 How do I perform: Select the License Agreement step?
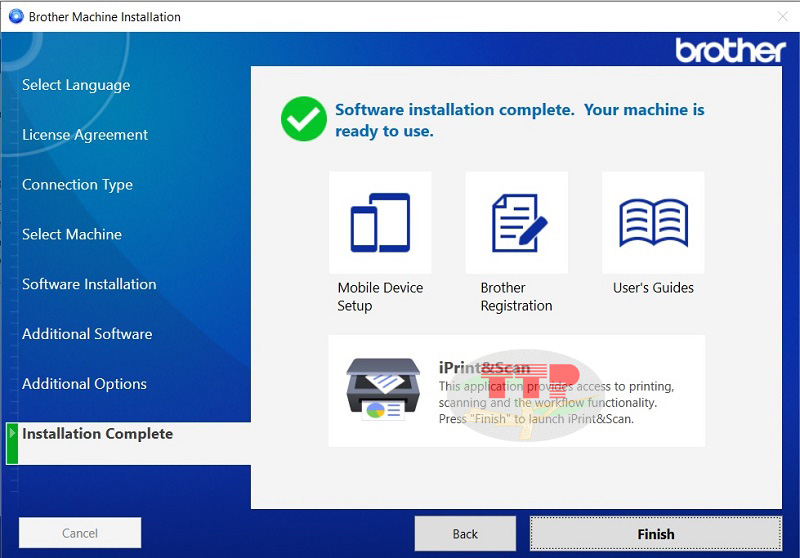(x=85, y=135)
